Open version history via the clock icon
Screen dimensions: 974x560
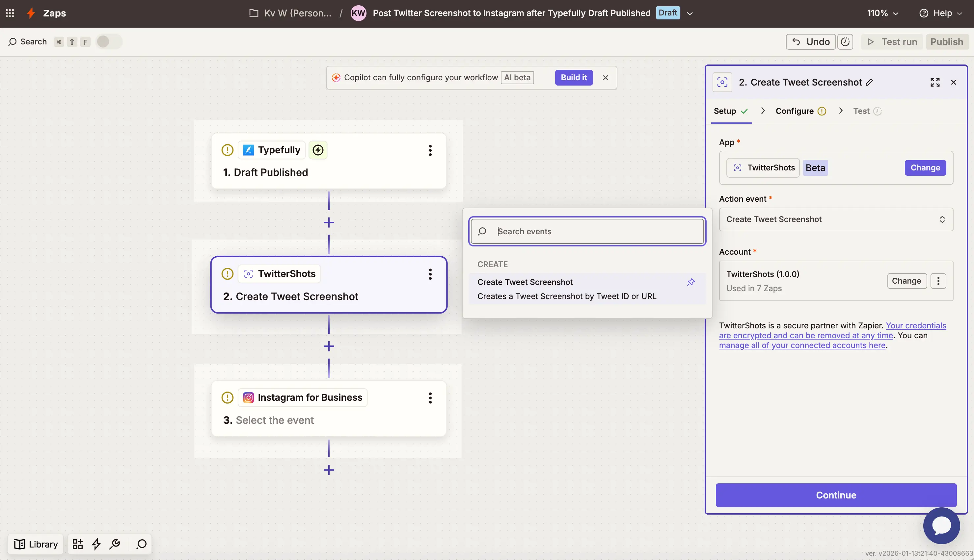pyautogui.click(x=845, y=41)
